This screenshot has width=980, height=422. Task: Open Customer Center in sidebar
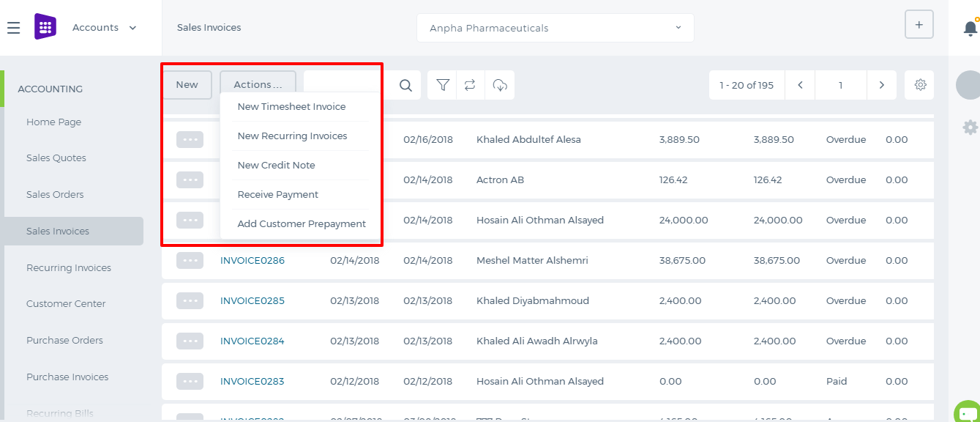click(66, 304)
